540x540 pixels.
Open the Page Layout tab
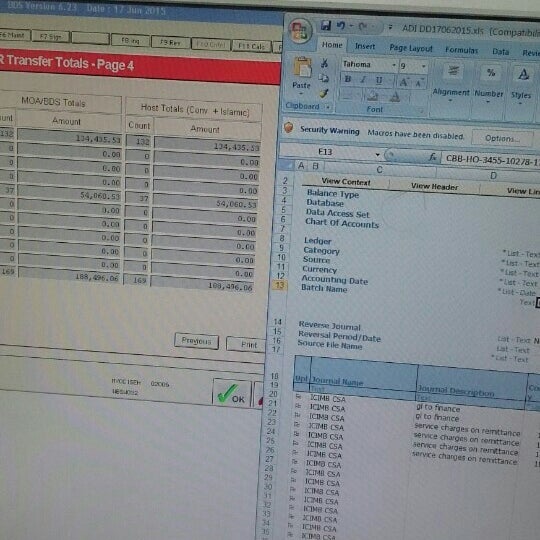click(411, 48)
